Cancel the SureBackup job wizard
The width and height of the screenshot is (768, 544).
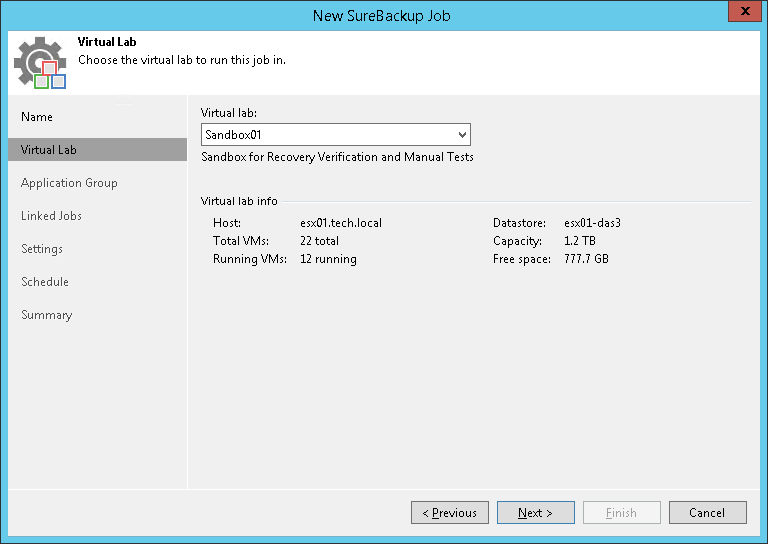[x=707, y=513]
